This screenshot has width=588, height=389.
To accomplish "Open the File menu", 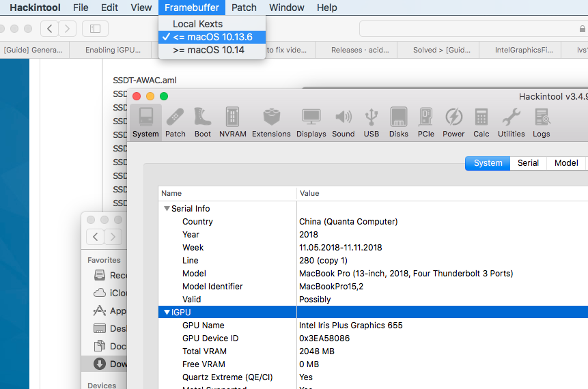I will click(81, 8).
